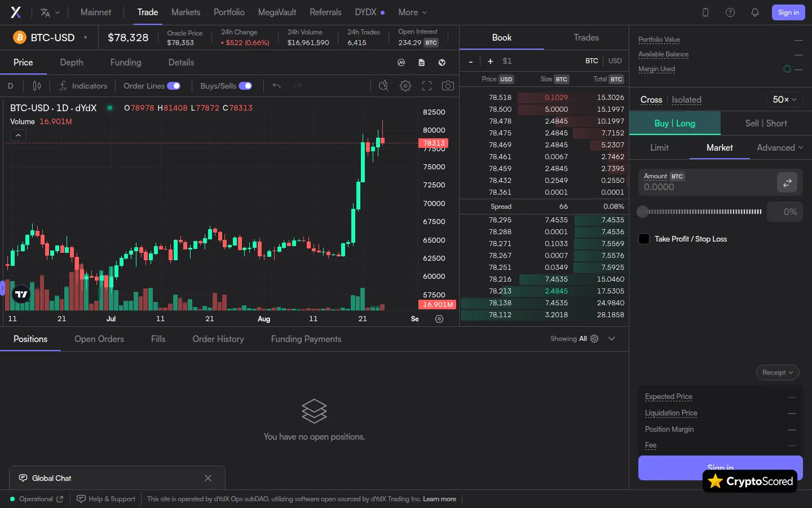Toggle the Buys/Sells switch
812x508 pixels.
pos(245,86)
